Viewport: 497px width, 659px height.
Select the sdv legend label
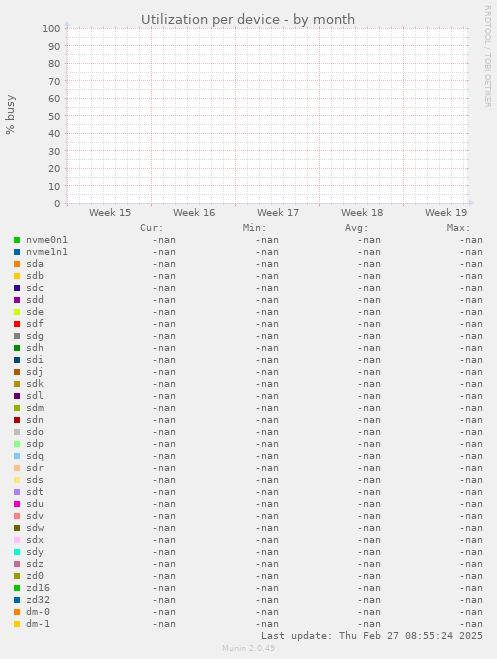click(x=35, y=516)
